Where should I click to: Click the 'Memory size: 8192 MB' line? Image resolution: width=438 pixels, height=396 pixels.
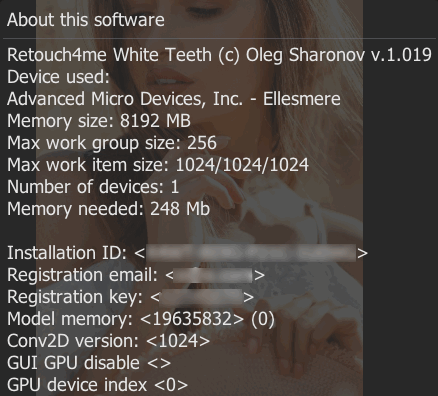pos(99,121)
